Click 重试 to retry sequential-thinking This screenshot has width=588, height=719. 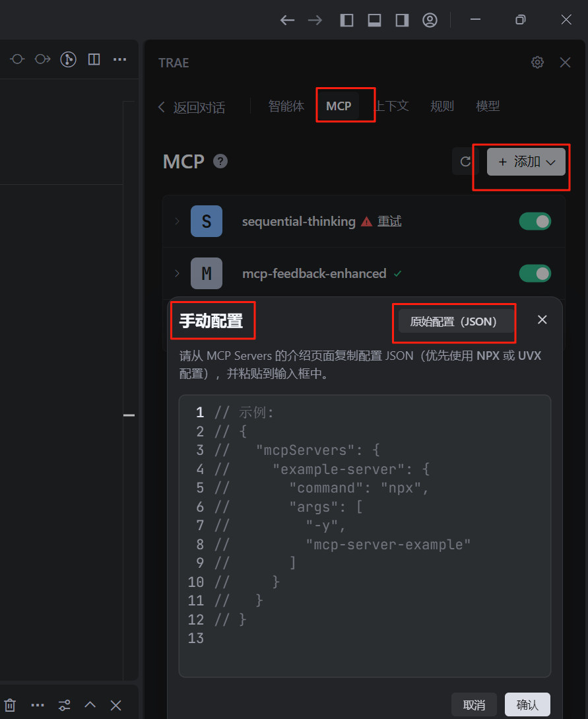point(389,221)
